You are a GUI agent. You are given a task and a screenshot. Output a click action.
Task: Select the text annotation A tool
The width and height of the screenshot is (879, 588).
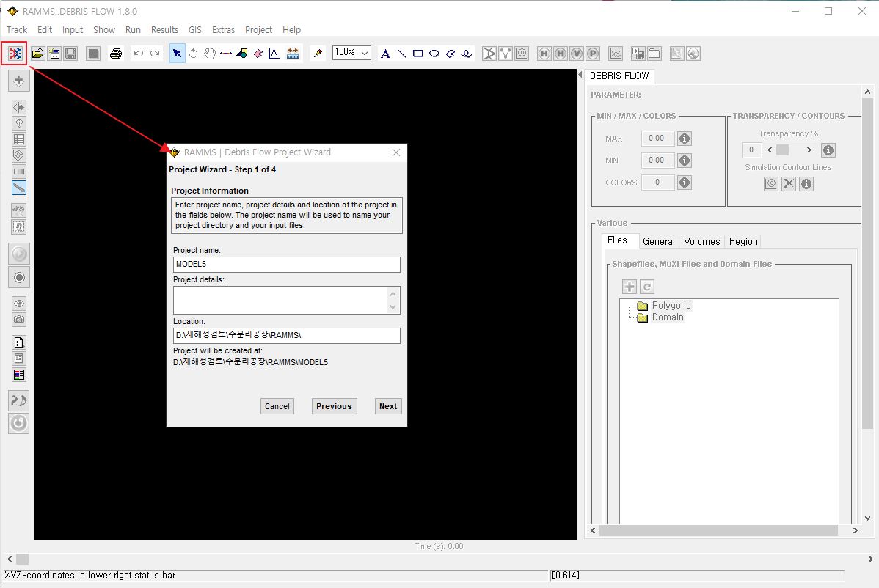385,54
